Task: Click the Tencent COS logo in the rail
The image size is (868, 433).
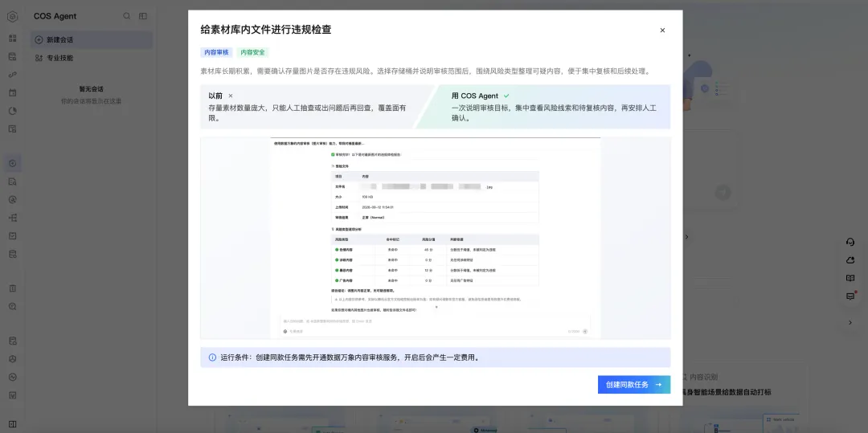Action: pos(12,16)
